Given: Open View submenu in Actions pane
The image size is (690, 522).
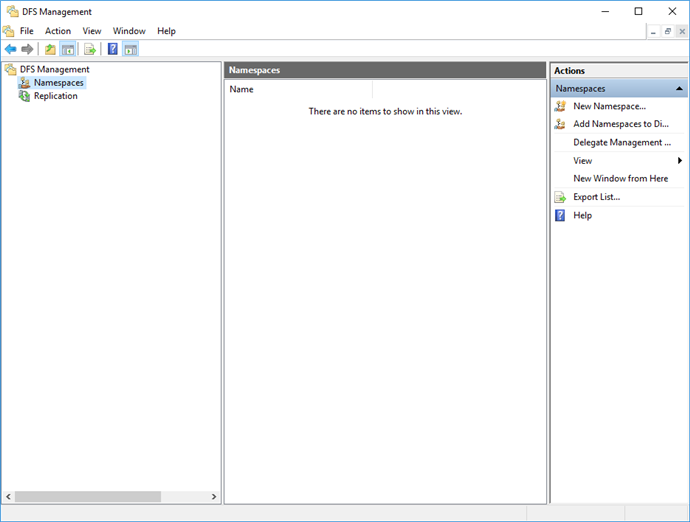Looking at the screenshot, I should tap(583, 161).
